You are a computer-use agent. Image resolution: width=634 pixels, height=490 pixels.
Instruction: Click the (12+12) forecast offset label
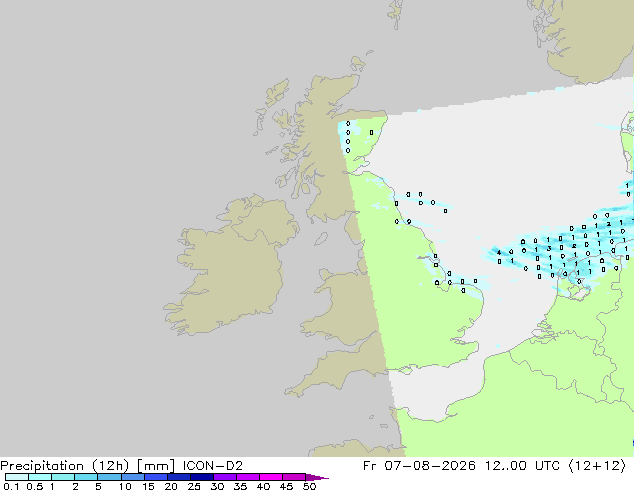click(x=597, y=466)
